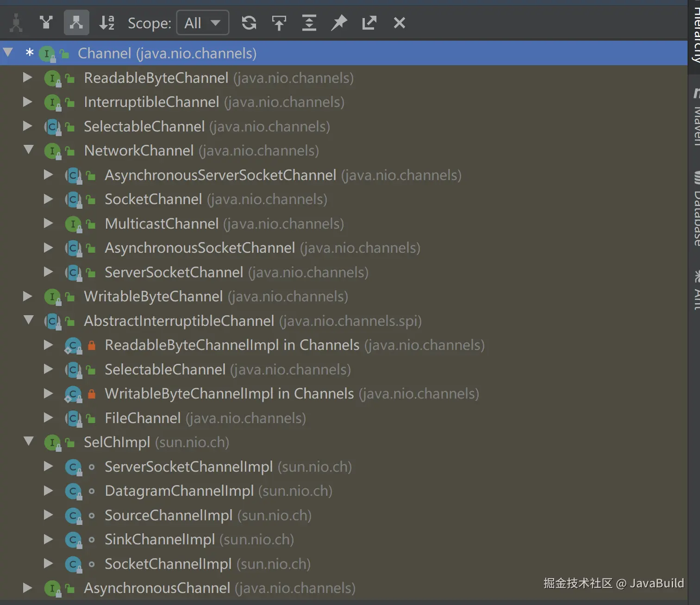
Task: Select ReadableByteChannelImpl in Channels row
Action: click(x=344, y=345)
